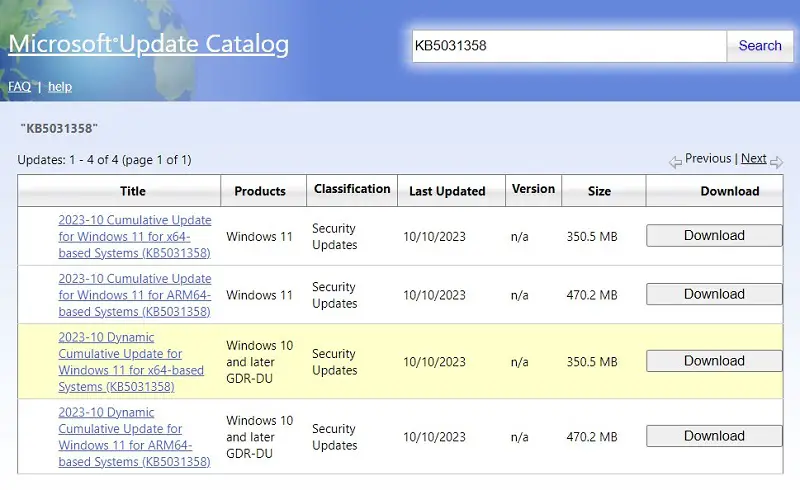
Task: Sort by the Version column header
Action: 533,189
